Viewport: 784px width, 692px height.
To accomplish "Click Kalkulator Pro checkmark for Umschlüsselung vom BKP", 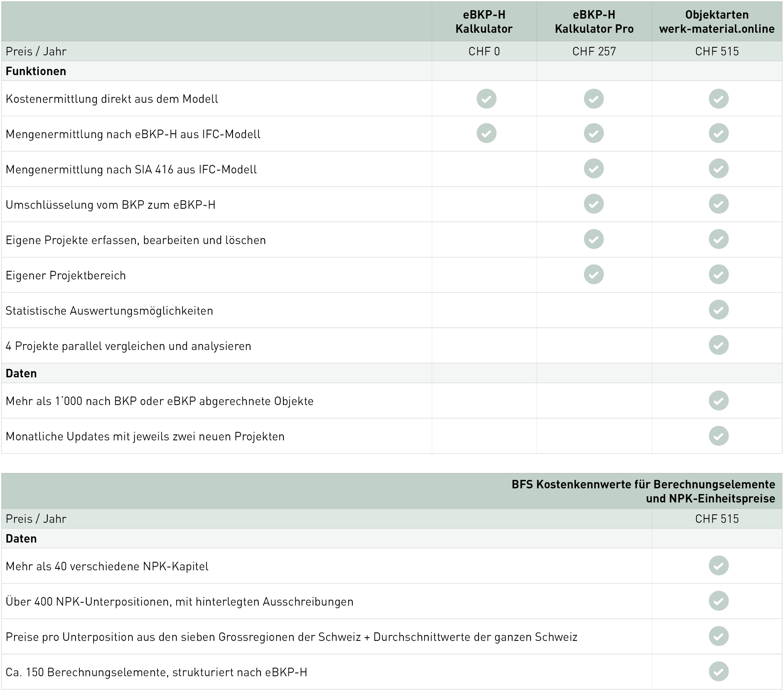I will tap(594, 204).
